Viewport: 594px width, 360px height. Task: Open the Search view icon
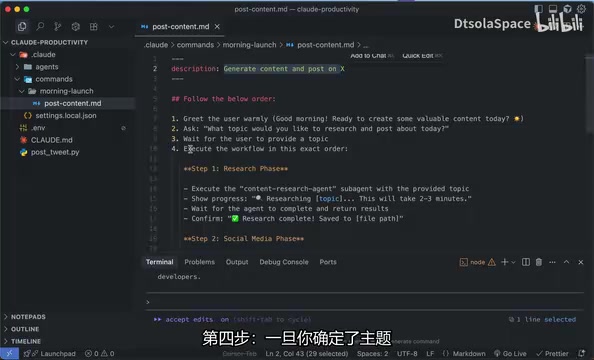click(x=40, y=27)
